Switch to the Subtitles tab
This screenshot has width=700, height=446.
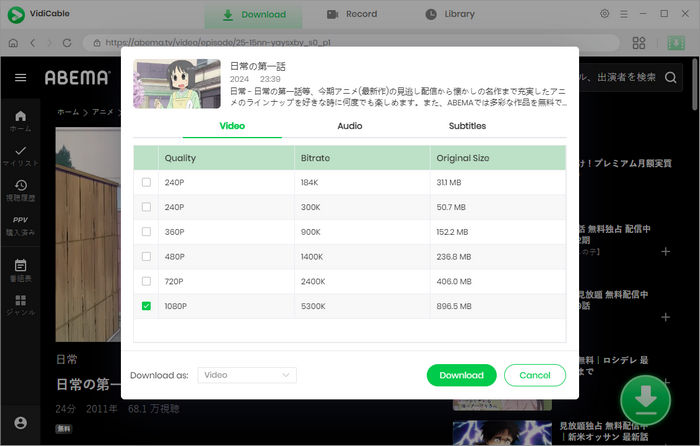(467, 126)
